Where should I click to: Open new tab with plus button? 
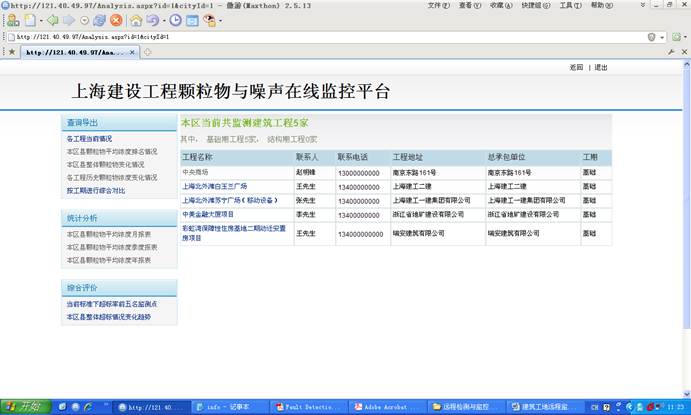click(x=147, y=51)
